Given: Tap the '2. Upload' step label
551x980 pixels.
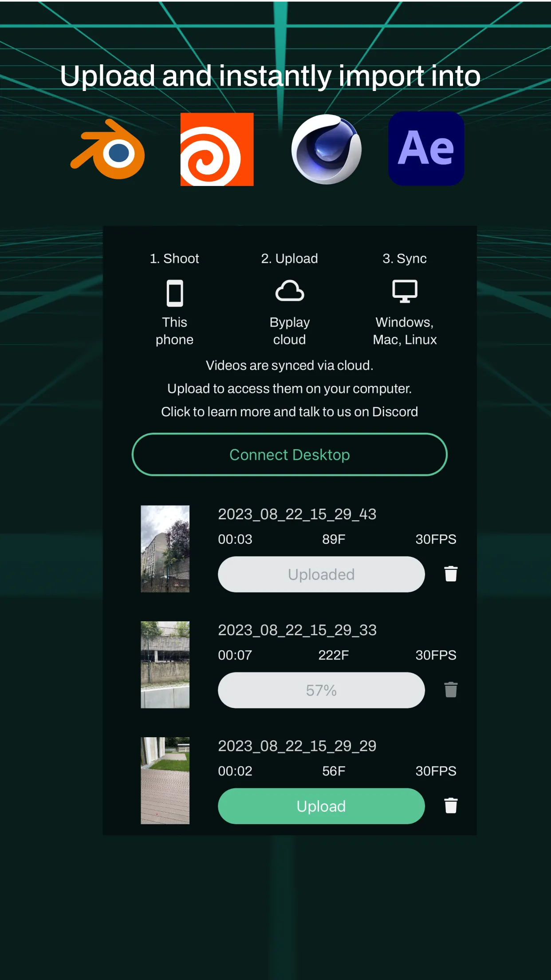Looking at the screenshot, I should point(289,258).
